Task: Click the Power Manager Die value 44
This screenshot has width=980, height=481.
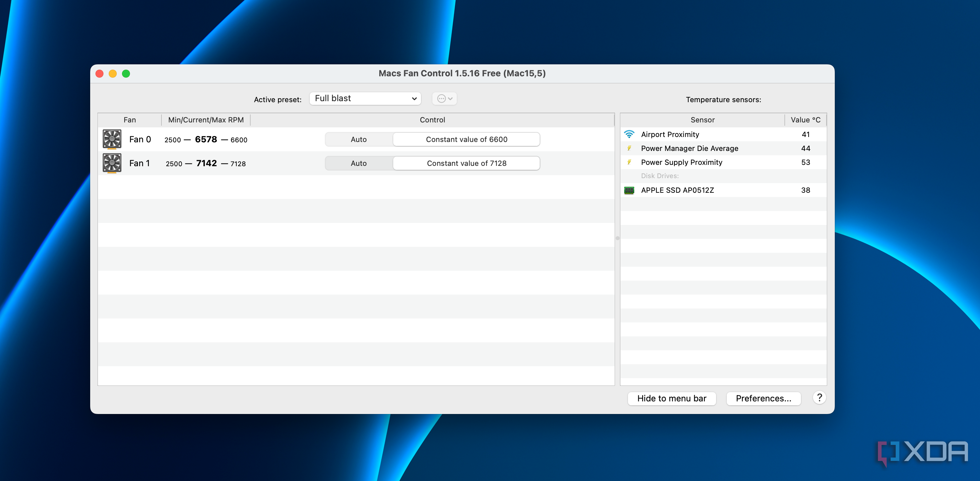Action: coord(805,148)
